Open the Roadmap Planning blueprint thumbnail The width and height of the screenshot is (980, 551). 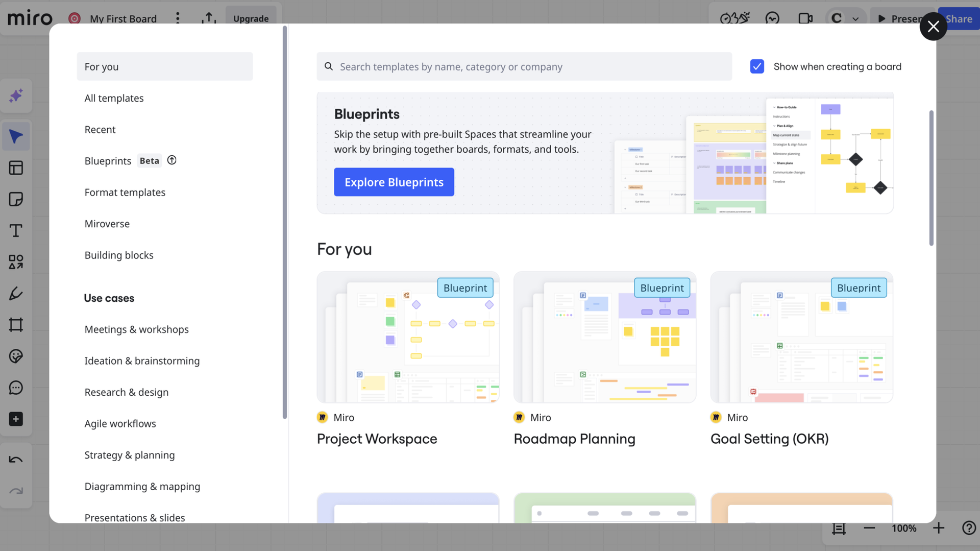(605, 337)
